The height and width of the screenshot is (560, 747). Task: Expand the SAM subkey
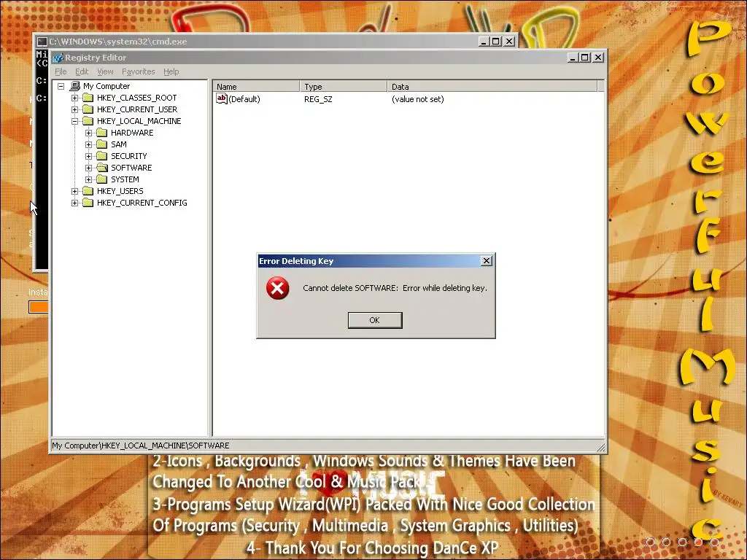[x=88, y=145]
